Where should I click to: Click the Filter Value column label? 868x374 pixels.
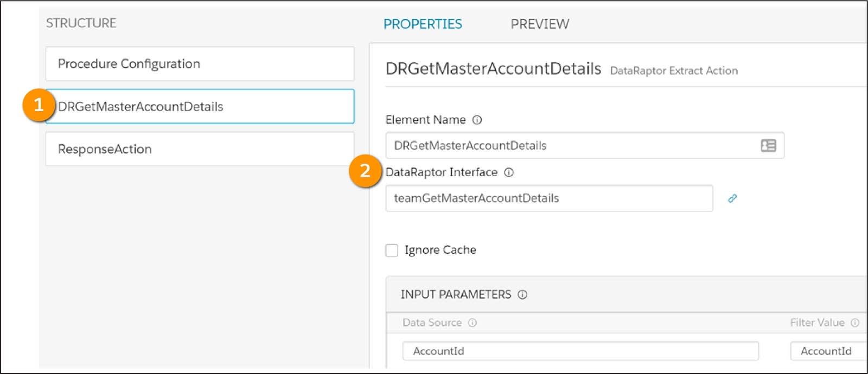(x=817, y=323)
